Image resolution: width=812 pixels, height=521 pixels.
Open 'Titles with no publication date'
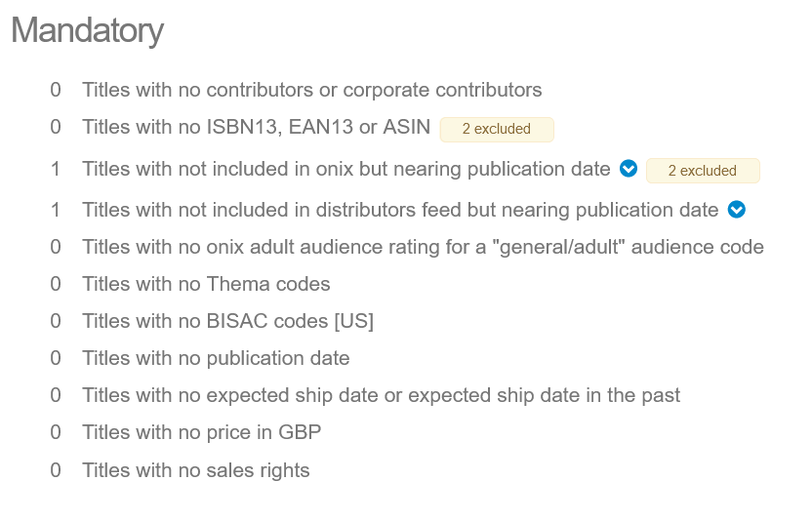click(x=216, y=358)
